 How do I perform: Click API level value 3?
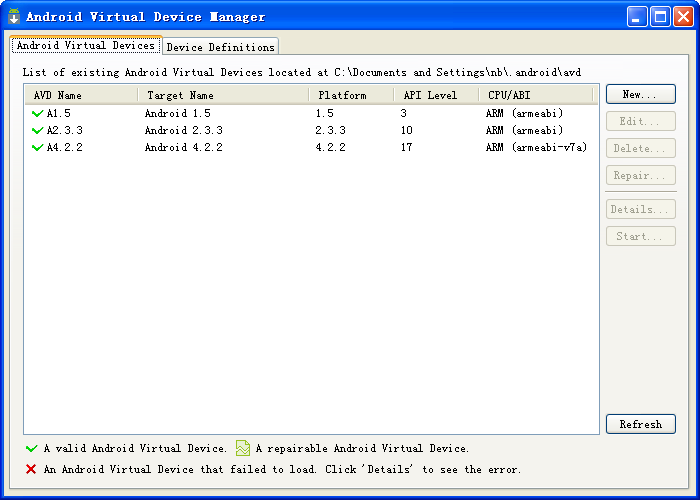pyautogui.click(x=404, y=113)
